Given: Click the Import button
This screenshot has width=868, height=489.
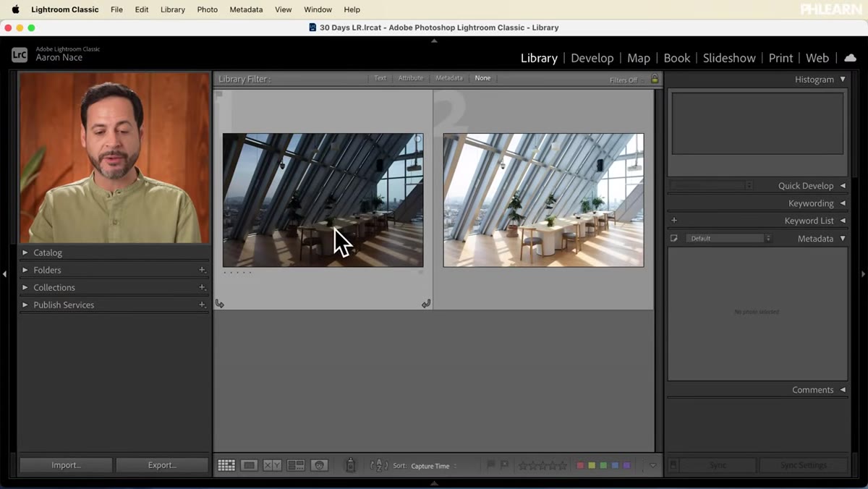Looking at the screenshot, I should tap(66, 465).
